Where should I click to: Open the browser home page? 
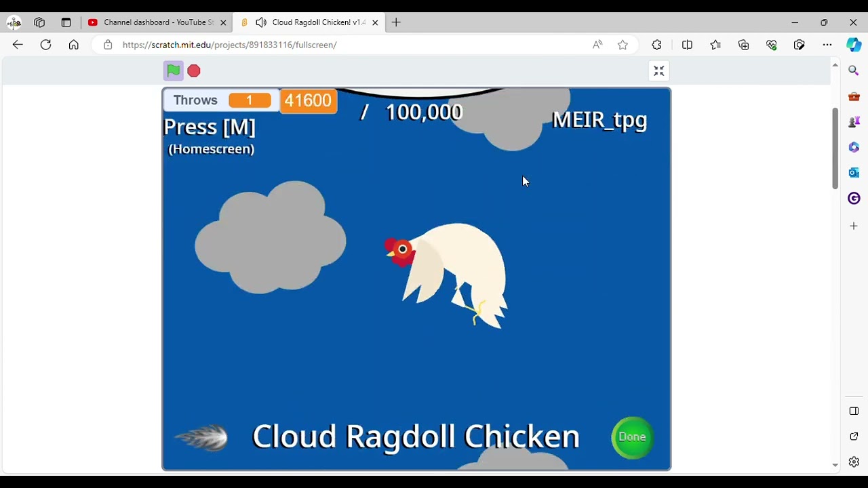pyautogui.click(x=73, y=45)
